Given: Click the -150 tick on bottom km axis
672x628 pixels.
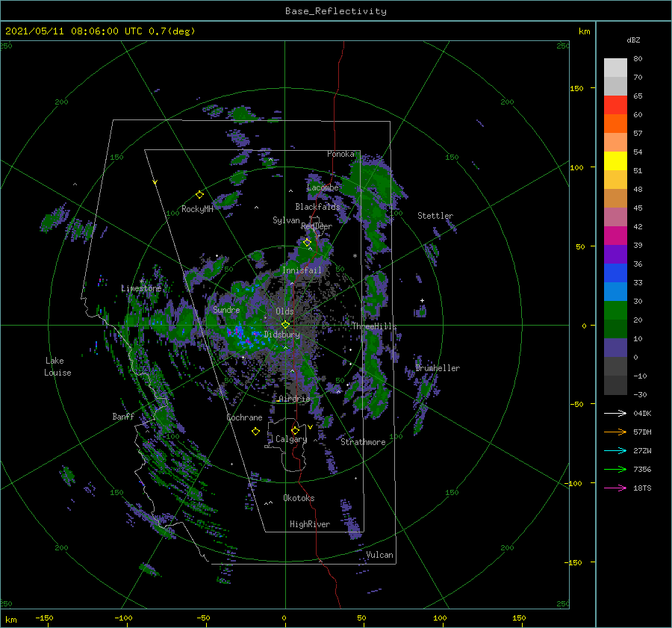Looking at the screenshot, I should (44, 618).
